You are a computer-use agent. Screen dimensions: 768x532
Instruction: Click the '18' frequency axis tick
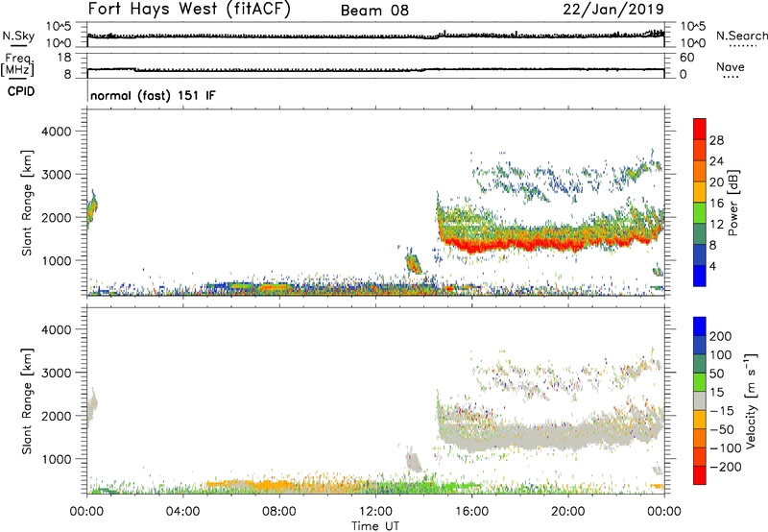(64, 58)
